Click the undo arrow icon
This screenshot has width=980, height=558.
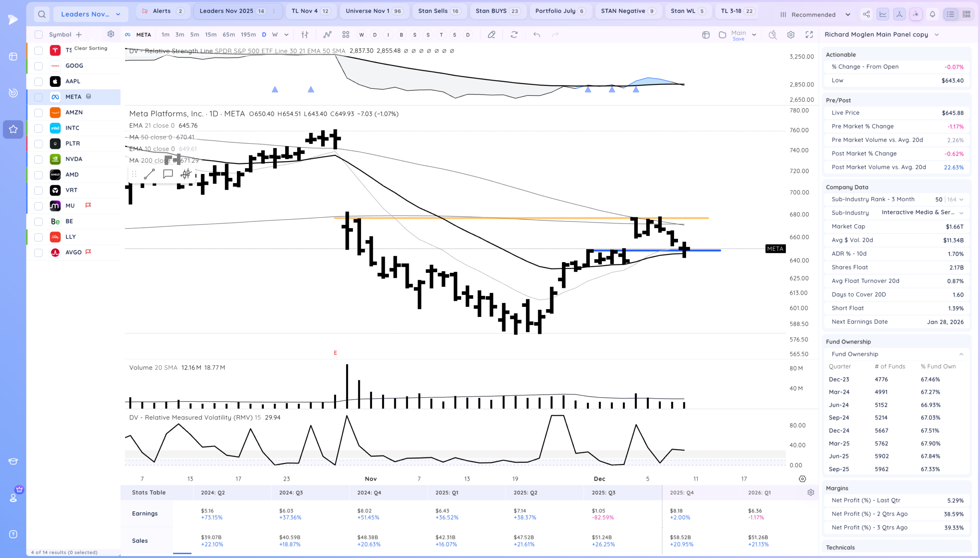[x=537, y=34]
